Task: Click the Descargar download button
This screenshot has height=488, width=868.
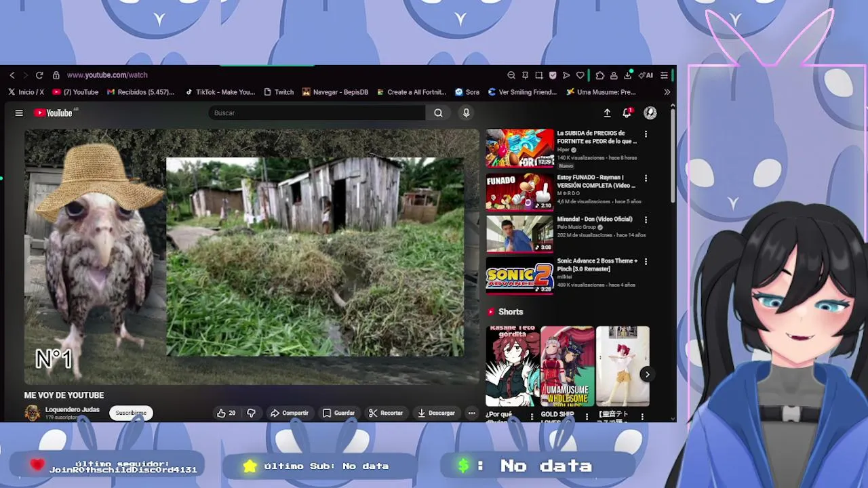Action: [x=436, y=413]
